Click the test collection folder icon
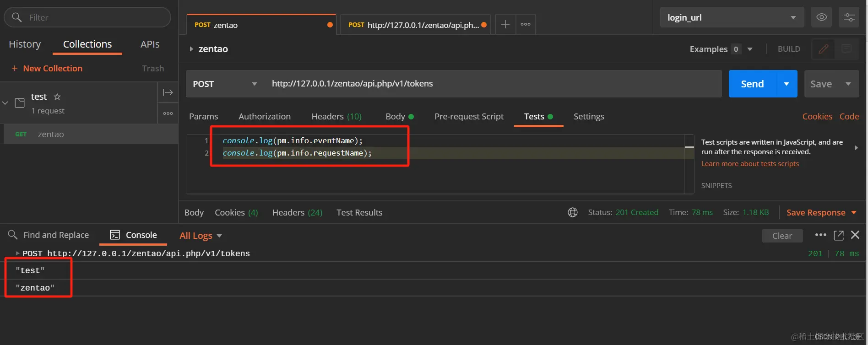Screen dimensions: 868x345 pyautogui.click(x=20, y=103)
